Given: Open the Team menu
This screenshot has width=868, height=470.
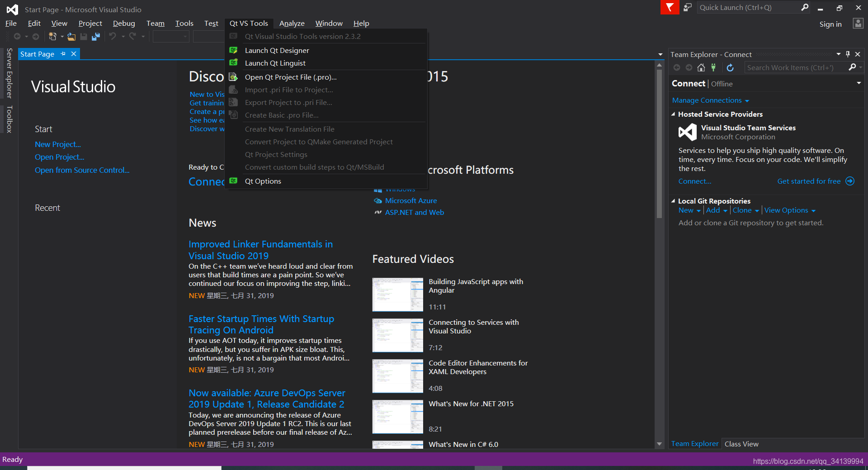Looking at the screenshot, I should 155,24.
